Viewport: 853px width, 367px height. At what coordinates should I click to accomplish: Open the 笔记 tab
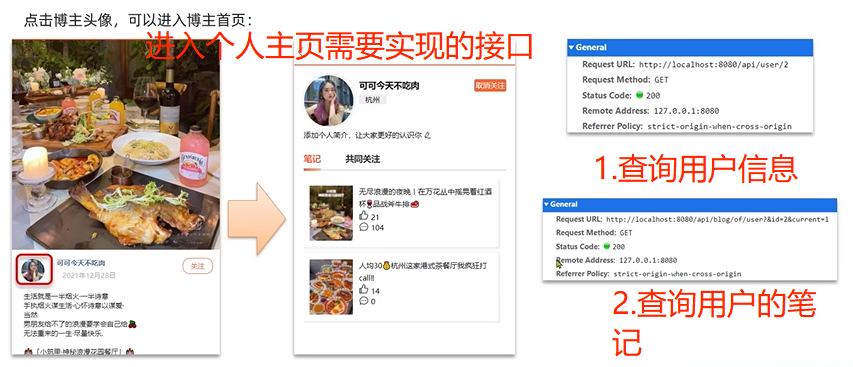pyautogui.click(x=312, y=159)
